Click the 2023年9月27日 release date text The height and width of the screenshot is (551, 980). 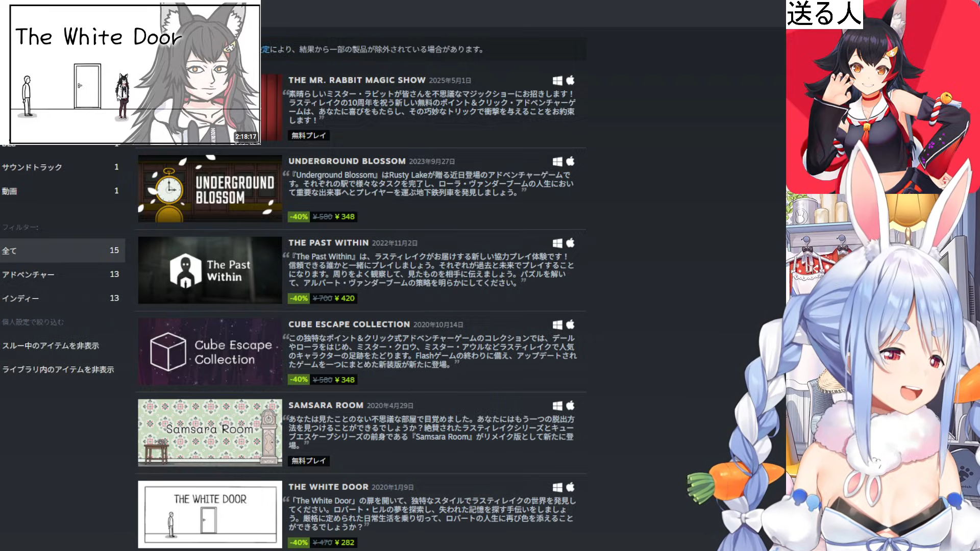(432, 162)
